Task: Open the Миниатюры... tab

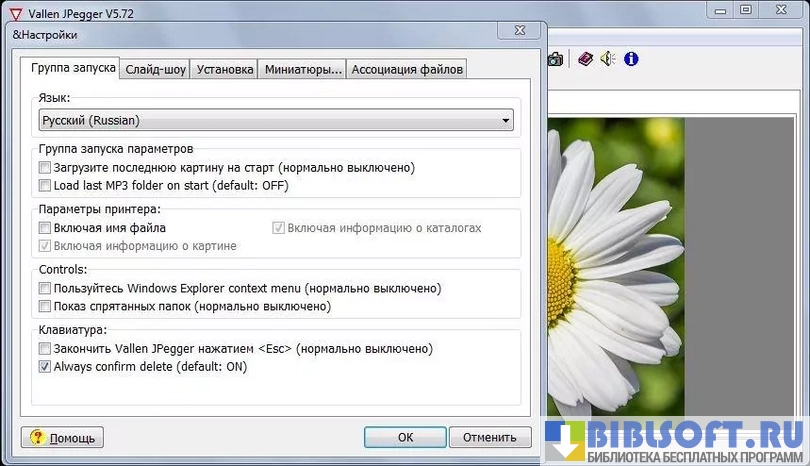Action: click(x=302, y=70)
